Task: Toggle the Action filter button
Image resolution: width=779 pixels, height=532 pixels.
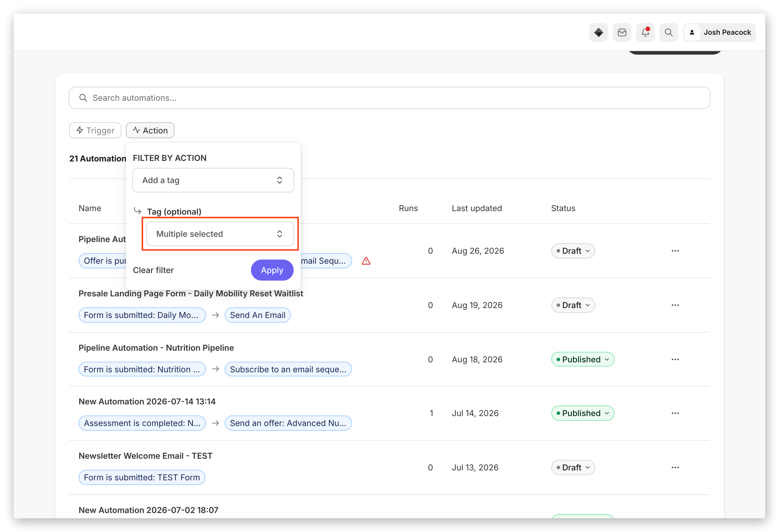Action: (x=150, y=130)
